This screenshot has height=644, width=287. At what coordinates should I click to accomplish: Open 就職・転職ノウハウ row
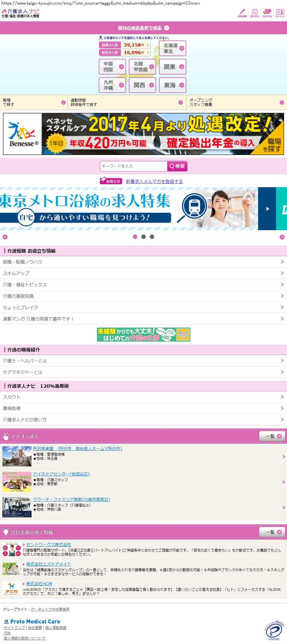click(x=143, y=262)
